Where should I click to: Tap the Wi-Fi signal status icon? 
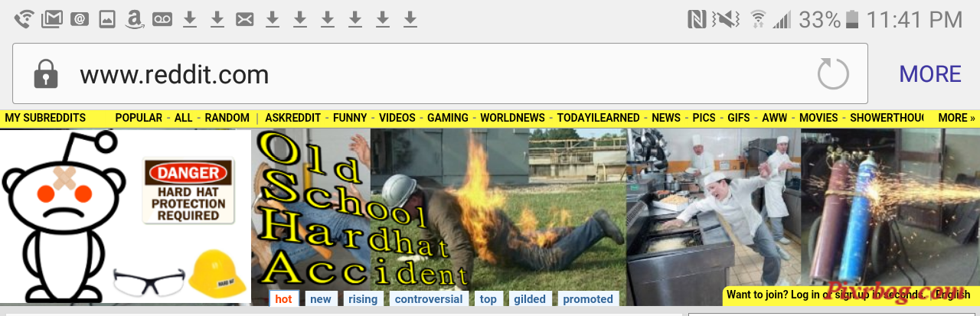point(758,19)
